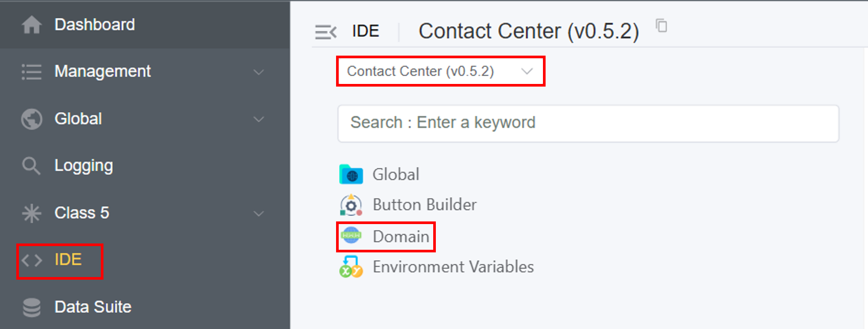Click the copy icon beside the page title

[x=662, y=26]
